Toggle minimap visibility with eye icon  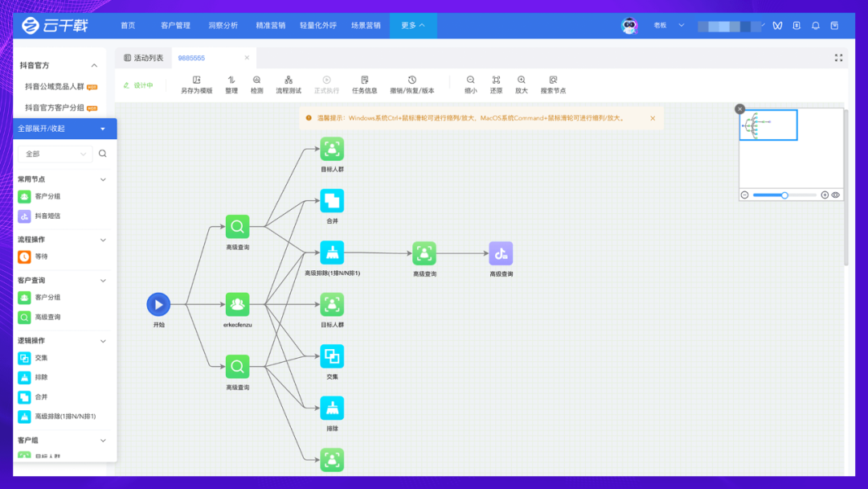click(x=836, y=195)
